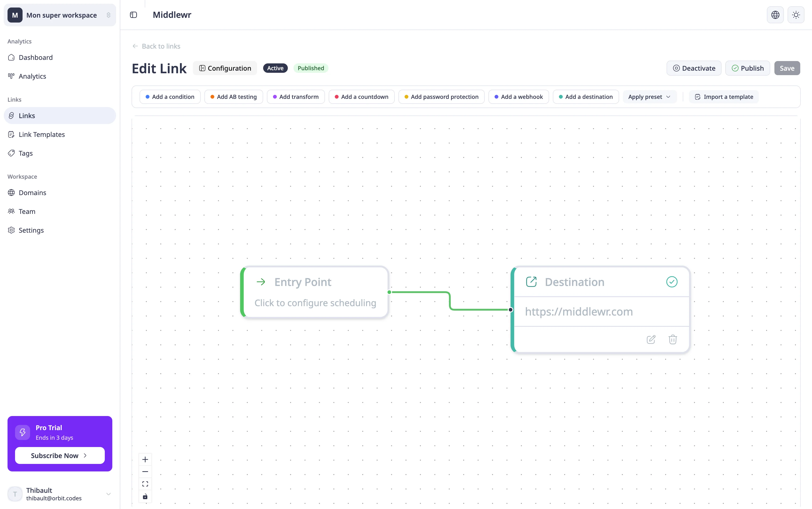The width and height of the screenshot is (812, 509).
Task: Publish the link
Action: click(x=748, y=68)
